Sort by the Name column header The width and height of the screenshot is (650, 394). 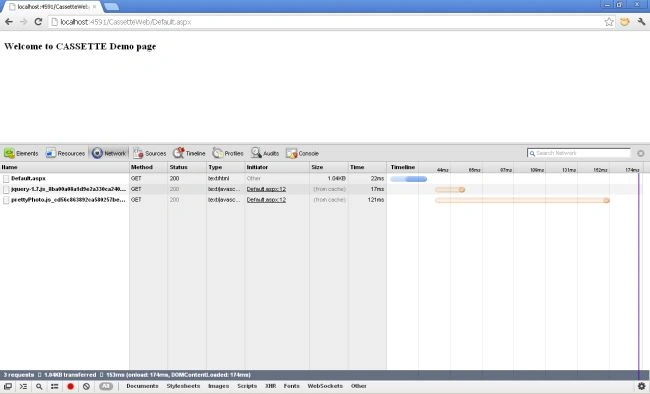click(x=65, y=167)
